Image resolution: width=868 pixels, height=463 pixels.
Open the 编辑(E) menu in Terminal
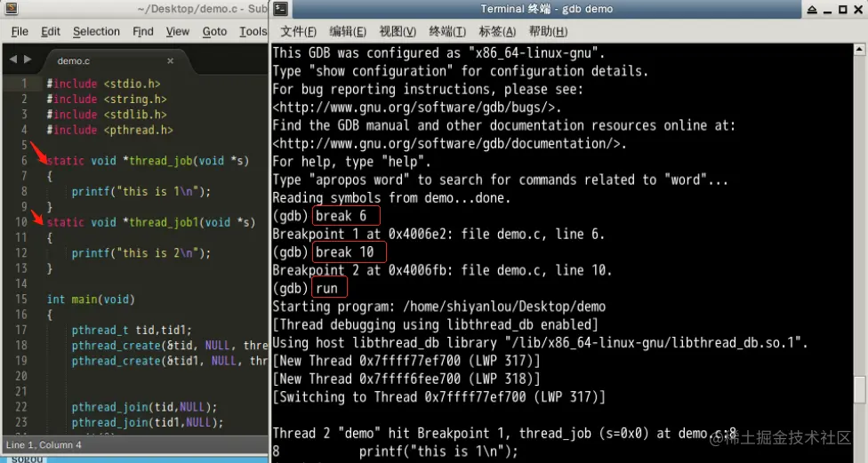pos(348,31)
